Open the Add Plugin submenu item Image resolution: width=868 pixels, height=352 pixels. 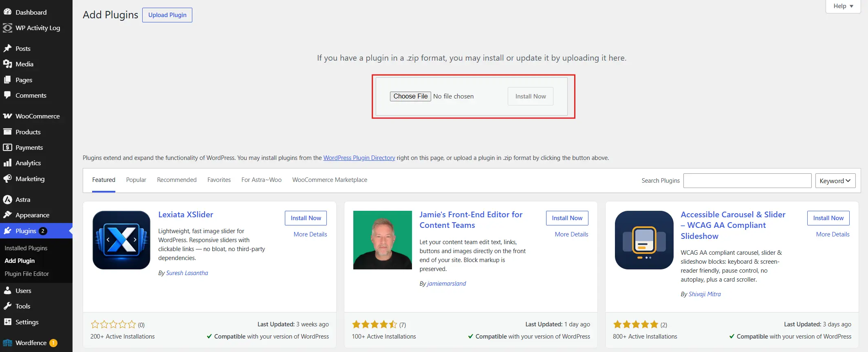coord(20,261)
